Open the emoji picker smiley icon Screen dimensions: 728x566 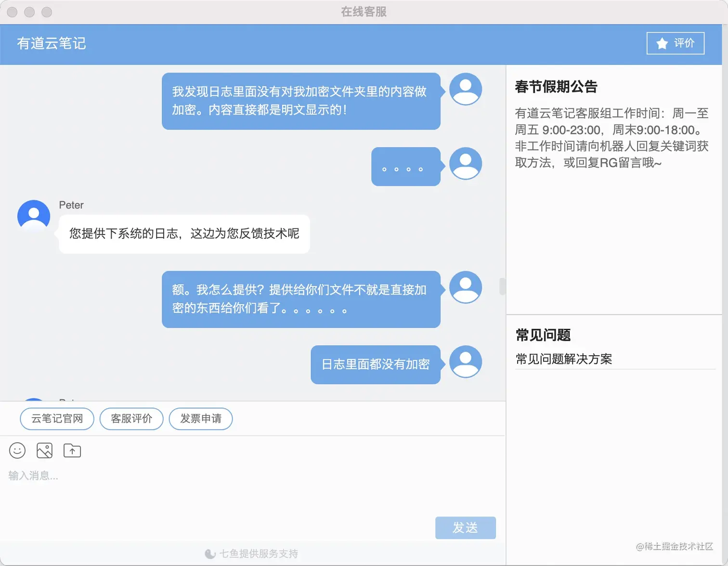click(x=17, y=450)
